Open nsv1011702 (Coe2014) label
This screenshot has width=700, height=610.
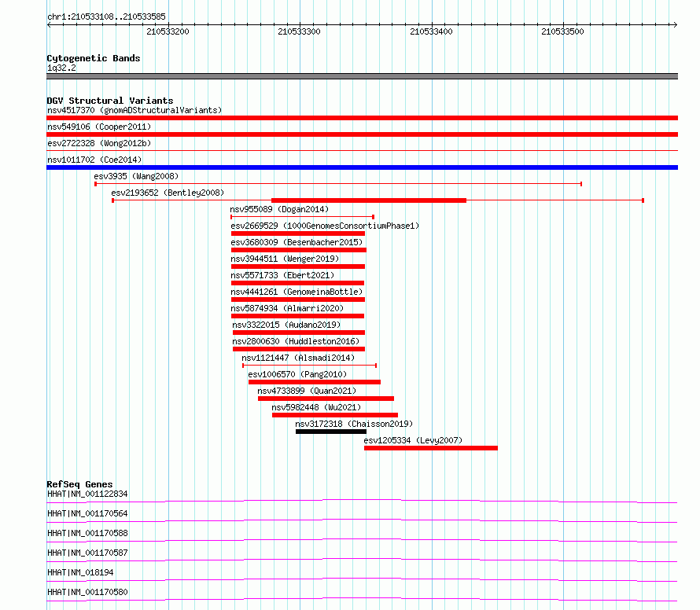(x=94, y=160)
